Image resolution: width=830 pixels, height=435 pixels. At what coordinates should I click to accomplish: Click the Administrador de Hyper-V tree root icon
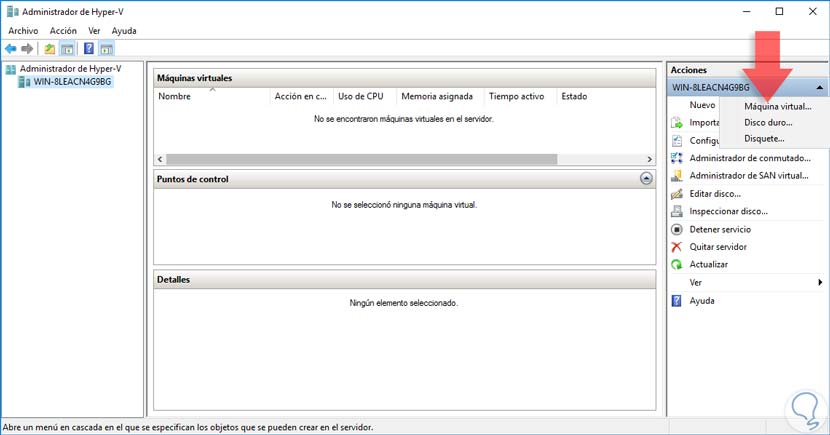coord(11,69)
